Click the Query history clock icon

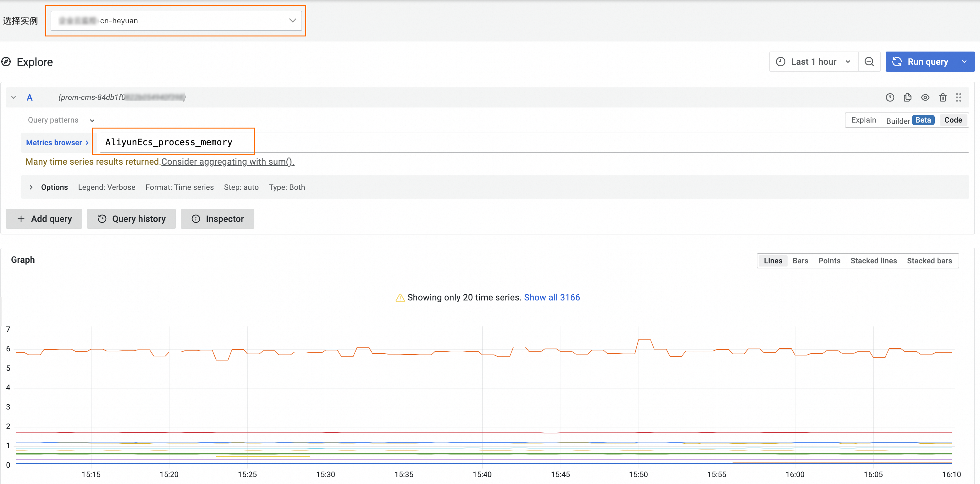coord(102,219)
